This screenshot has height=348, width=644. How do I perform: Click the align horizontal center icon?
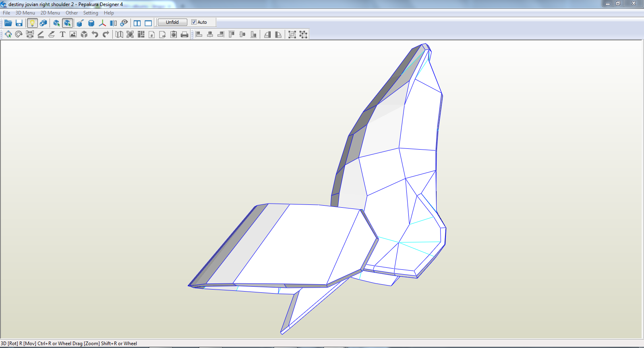[x=210, y=34]
